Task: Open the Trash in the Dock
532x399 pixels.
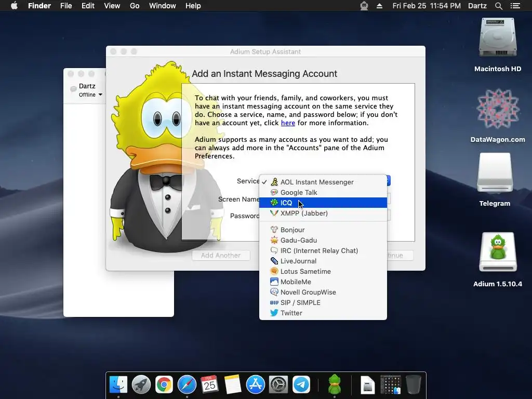Action: coord(413,385)
